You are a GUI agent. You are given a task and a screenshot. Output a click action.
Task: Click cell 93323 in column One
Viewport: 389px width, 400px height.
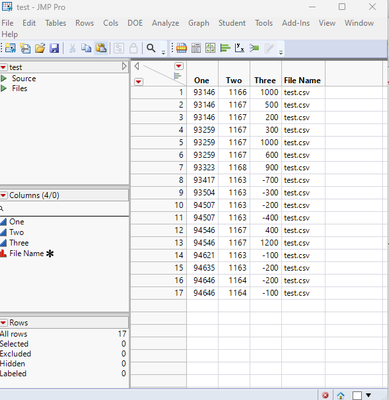pos(204,167)
